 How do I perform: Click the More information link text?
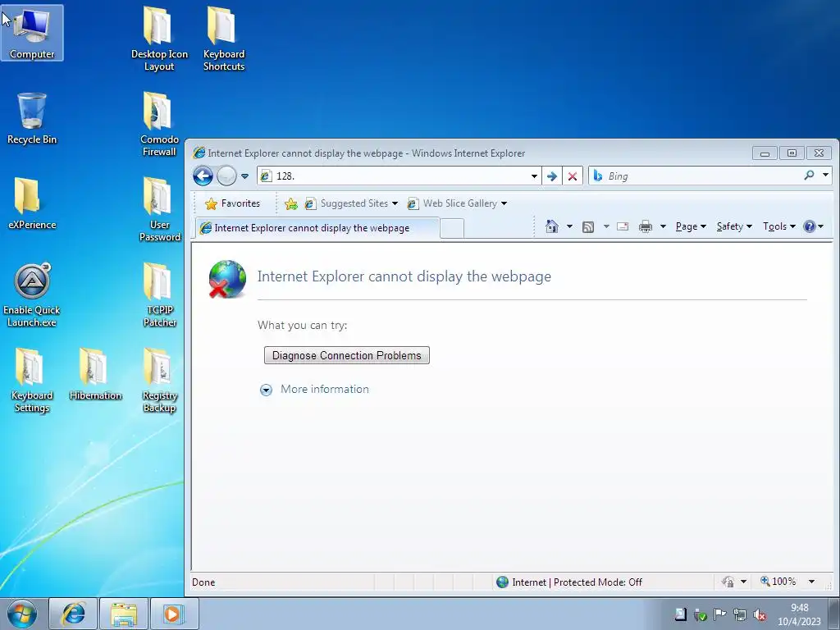pos(325,390)
